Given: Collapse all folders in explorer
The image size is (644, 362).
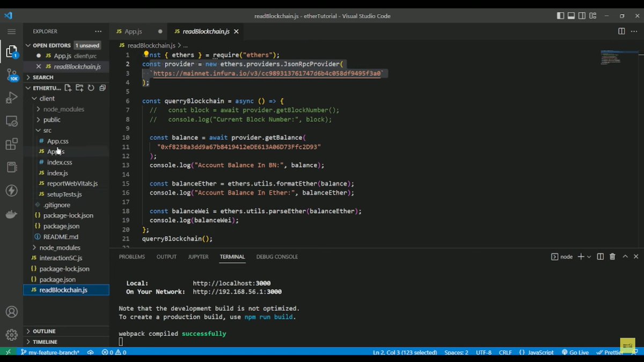Looking at the screenshot, I should pyautogui.click(x=102, y=88).
